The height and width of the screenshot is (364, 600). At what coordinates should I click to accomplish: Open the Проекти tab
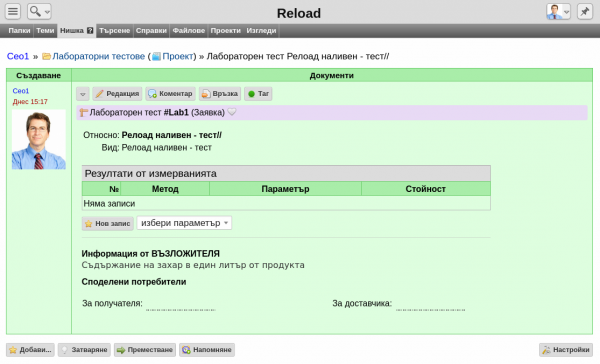click(x=225, y=31)
